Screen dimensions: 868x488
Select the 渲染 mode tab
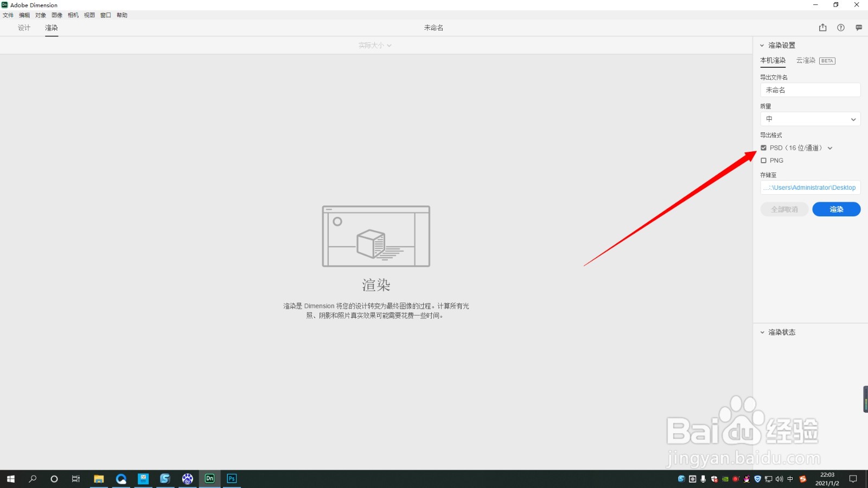[52, 28]
